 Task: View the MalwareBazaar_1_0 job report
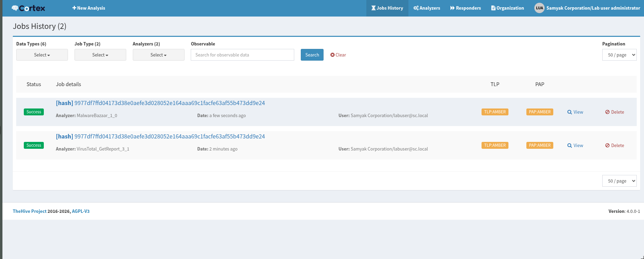click(x=575, y=112)
